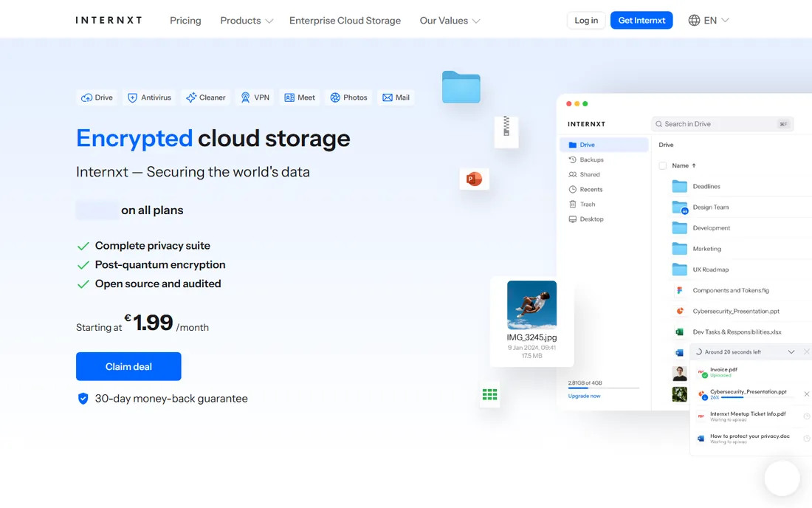
Task: Click the man portrait photo thumbnail
Action: [679, 374]
